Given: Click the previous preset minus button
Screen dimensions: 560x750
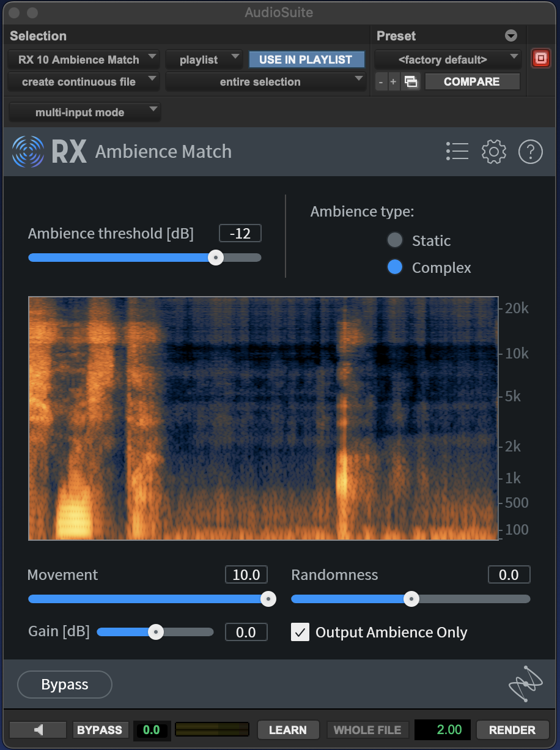Looking at the screenshot, I should click(381, 81).
